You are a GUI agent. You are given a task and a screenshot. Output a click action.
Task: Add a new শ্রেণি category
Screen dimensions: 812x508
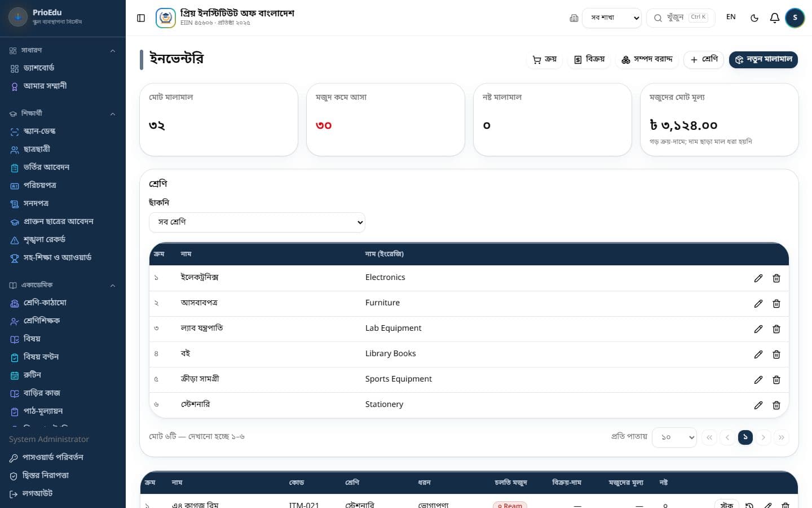[704, 59]
